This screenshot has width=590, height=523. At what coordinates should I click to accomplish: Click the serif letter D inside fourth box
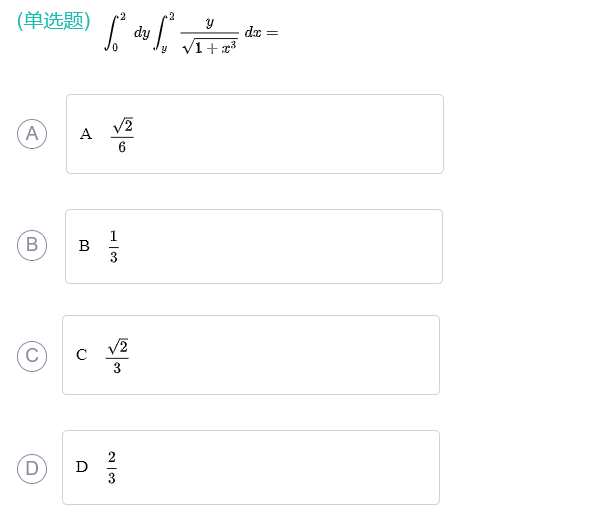(x=82, y=467)
